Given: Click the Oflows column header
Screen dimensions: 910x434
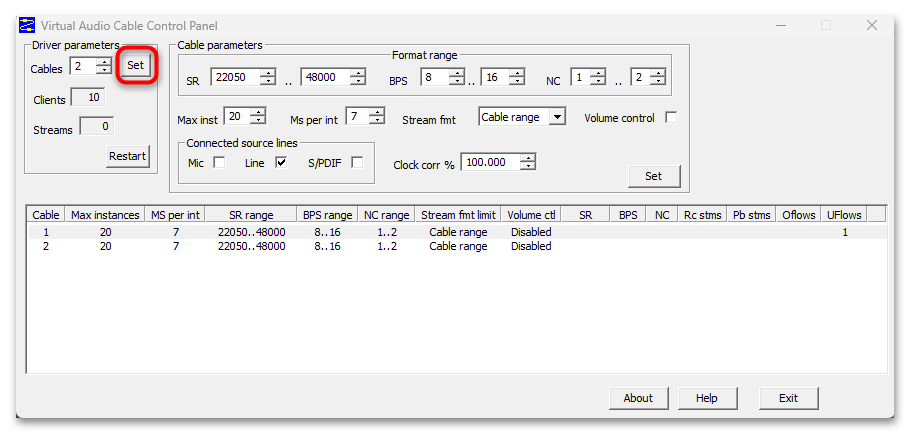Looking at the screenshot, I should coord(799,215).
